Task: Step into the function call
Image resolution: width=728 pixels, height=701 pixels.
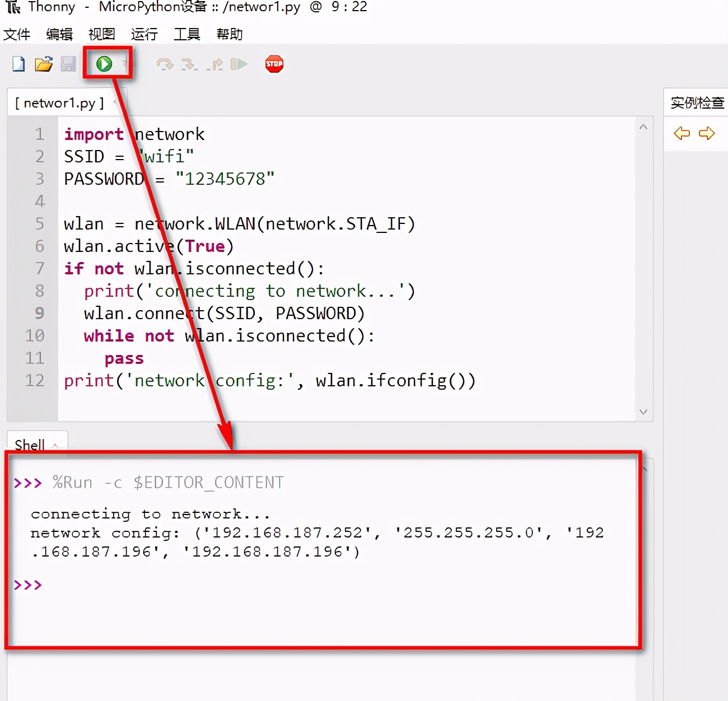Action: point(190,64)
